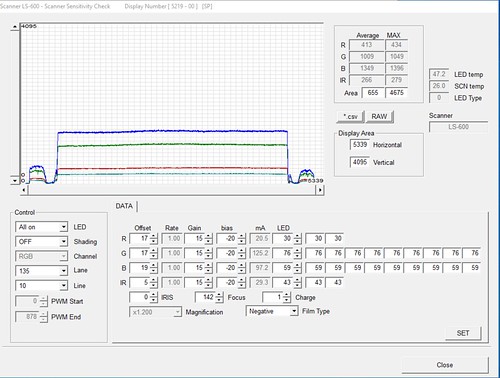Click the graph scroll-left arrow
Viewport: 500px width, 378px height.
[x=24, y=190]
